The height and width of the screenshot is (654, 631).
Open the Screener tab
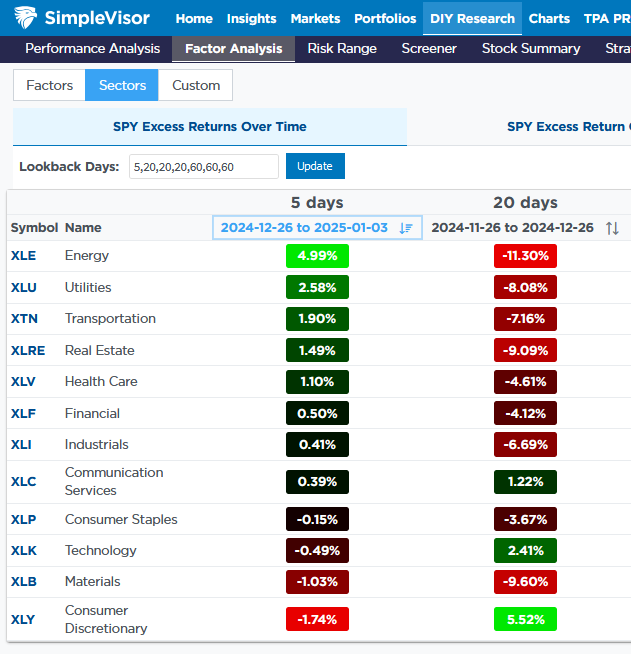pyautogui.click(x=429, y=48)
